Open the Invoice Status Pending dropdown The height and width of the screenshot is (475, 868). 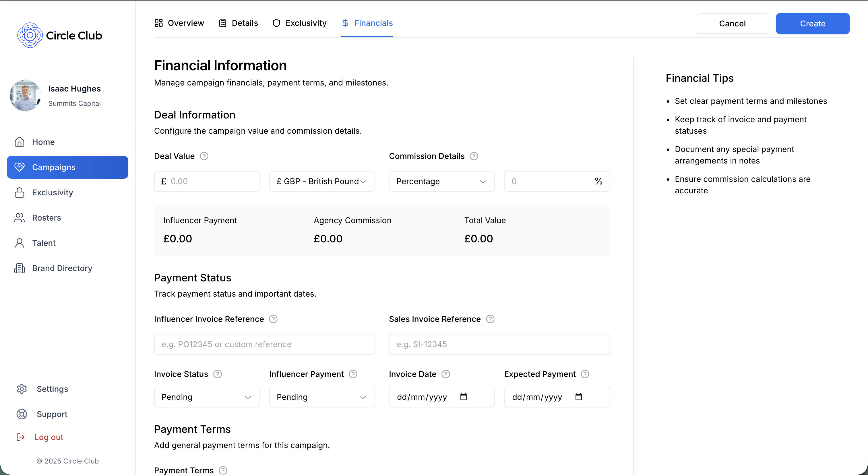click(x=207, y=397)
